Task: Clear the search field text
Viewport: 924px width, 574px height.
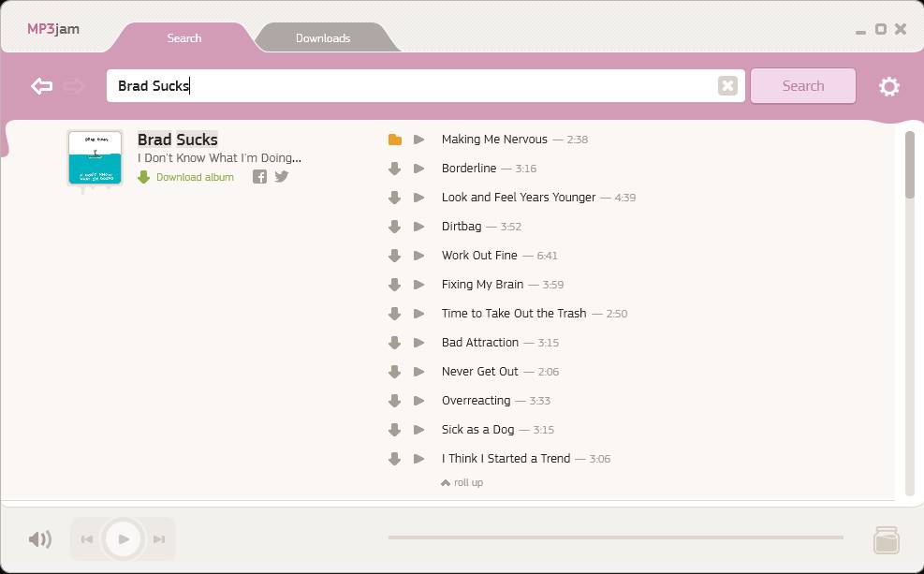Action: [727, 86]
